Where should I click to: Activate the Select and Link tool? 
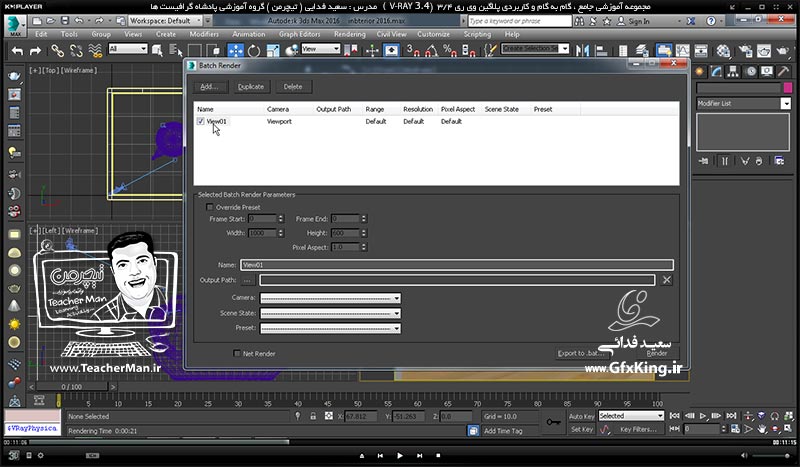pos(57,51)
